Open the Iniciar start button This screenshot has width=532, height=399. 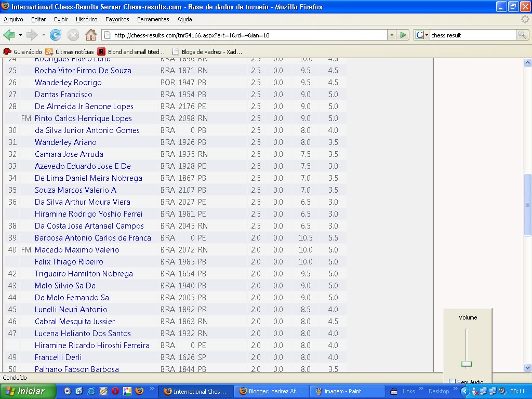28,391
